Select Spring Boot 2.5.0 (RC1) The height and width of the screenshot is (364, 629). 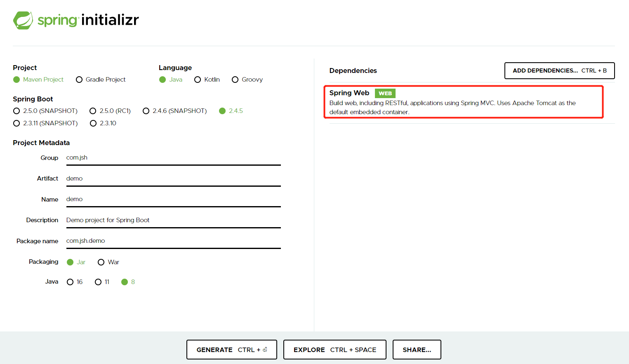(110, 111)
